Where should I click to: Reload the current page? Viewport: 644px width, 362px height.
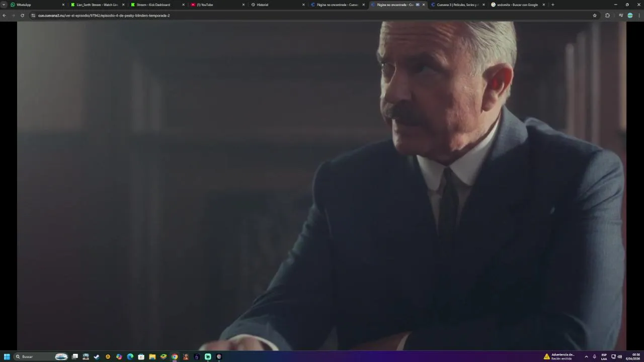pos(22,16)
